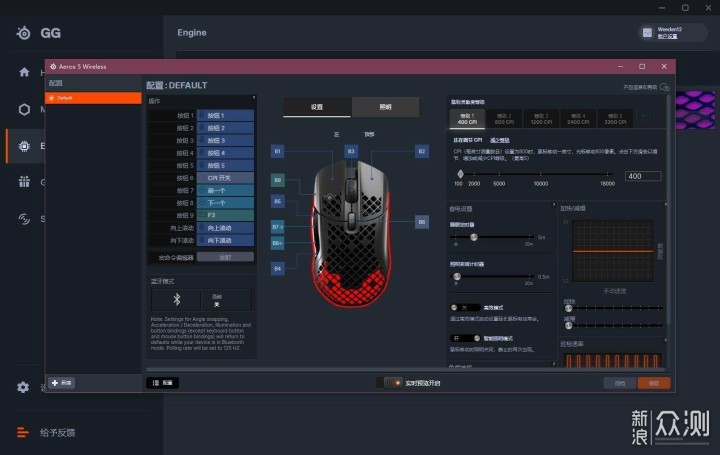Select the B4 marker on mouse diagram

click(277, 269)
